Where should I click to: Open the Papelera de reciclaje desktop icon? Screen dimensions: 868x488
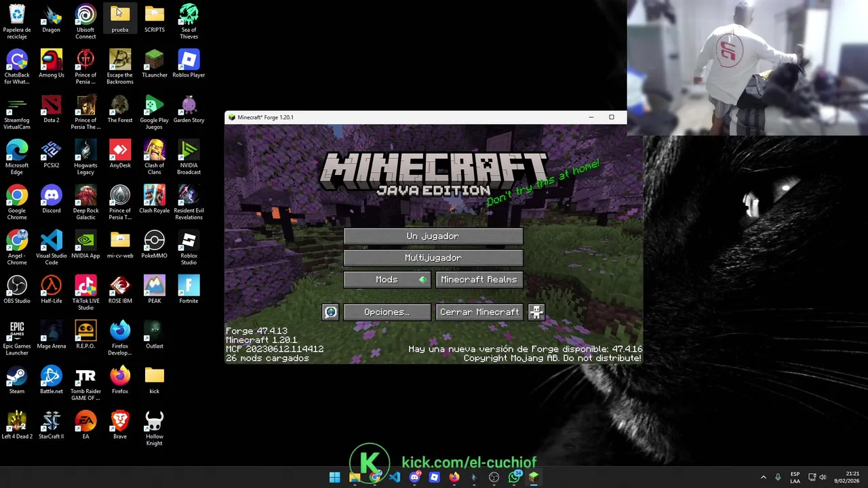pyautogui.click(x=17, y=22)
